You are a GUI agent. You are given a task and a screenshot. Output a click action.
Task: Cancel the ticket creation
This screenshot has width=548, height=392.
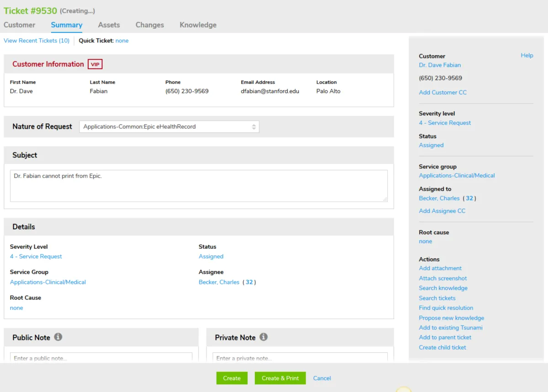(322, 378)
